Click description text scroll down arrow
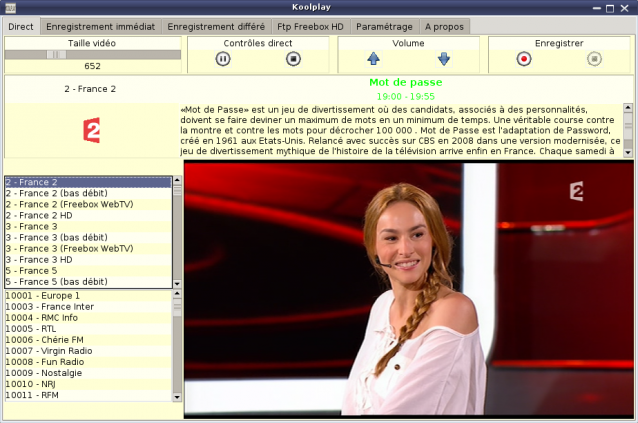 tap(628, 153)
